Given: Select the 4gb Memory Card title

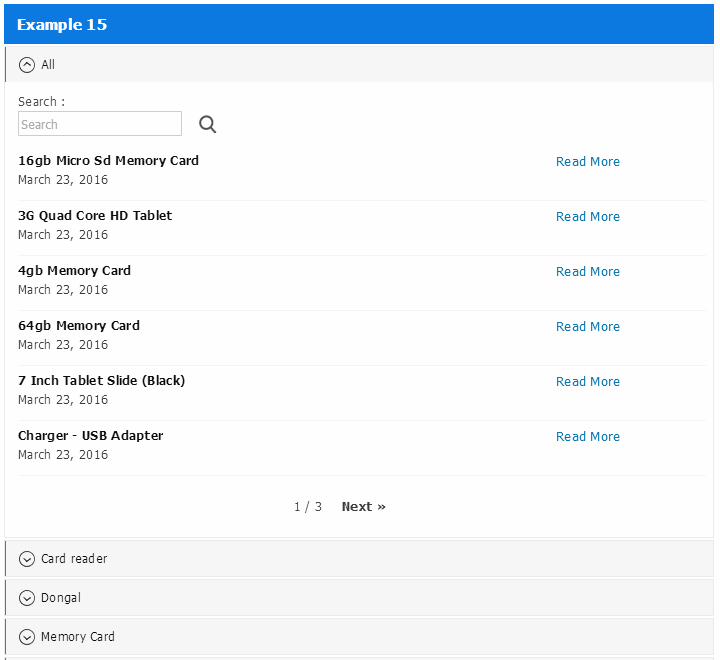Looking at the screenshot, I should click(74, 271).
